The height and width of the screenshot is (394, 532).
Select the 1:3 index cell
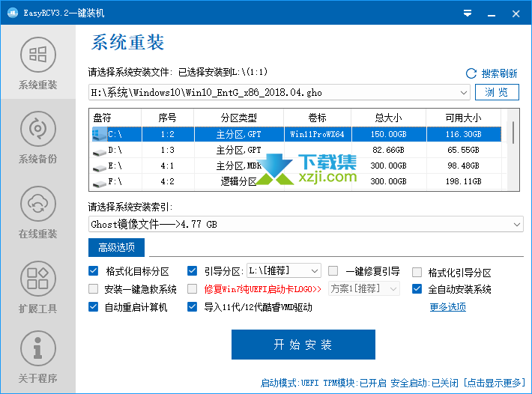pos(168,150)
